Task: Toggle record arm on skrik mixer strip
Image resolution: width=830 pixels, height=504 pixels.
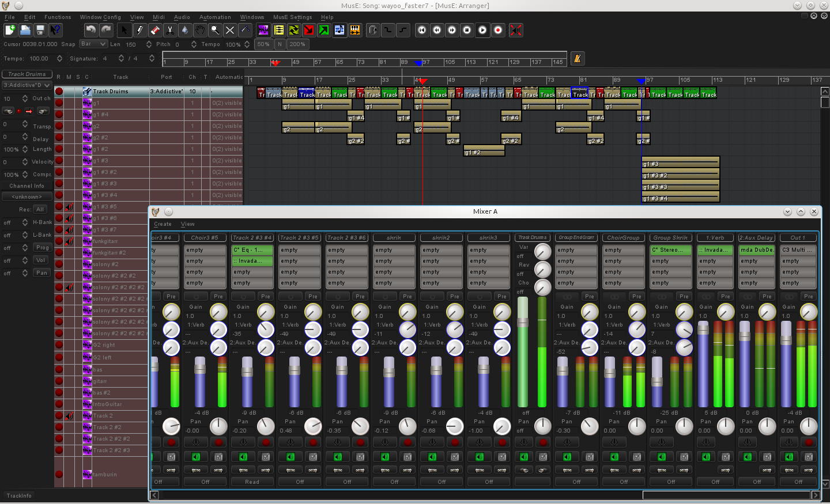Action: 408,442
